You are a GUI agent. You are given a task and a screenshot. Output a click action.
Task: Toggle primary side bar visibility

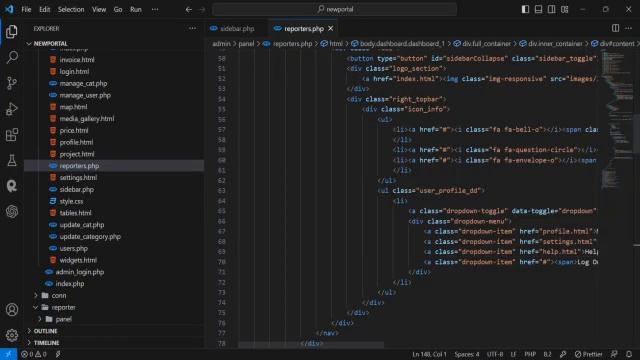click(x=525, y=9)
